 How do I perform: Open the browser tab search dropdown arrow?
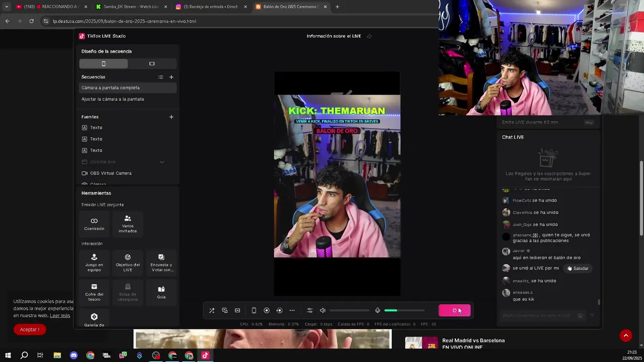[6, 7]
